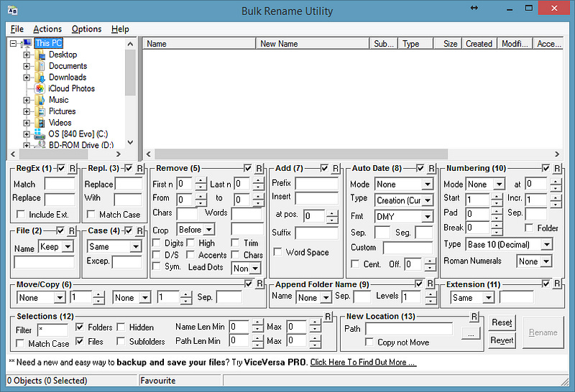Open the Crop Before dropdown
Viewport: 575px width, 392px height.
click(209, 230)
